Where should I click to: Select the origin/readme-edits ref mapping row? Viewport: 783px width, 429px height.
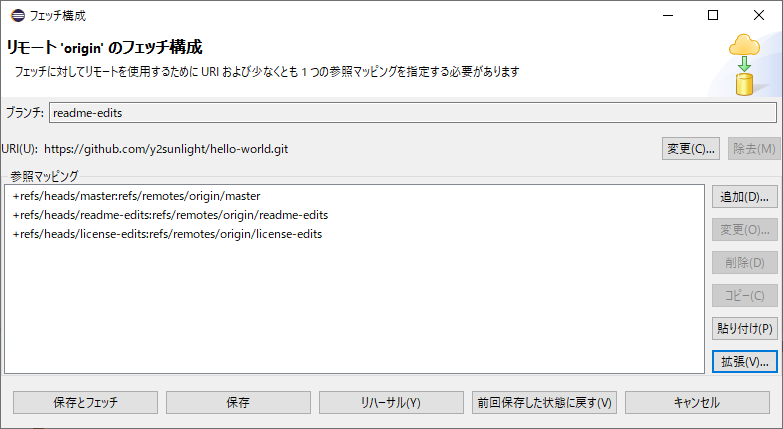point(171,215)
